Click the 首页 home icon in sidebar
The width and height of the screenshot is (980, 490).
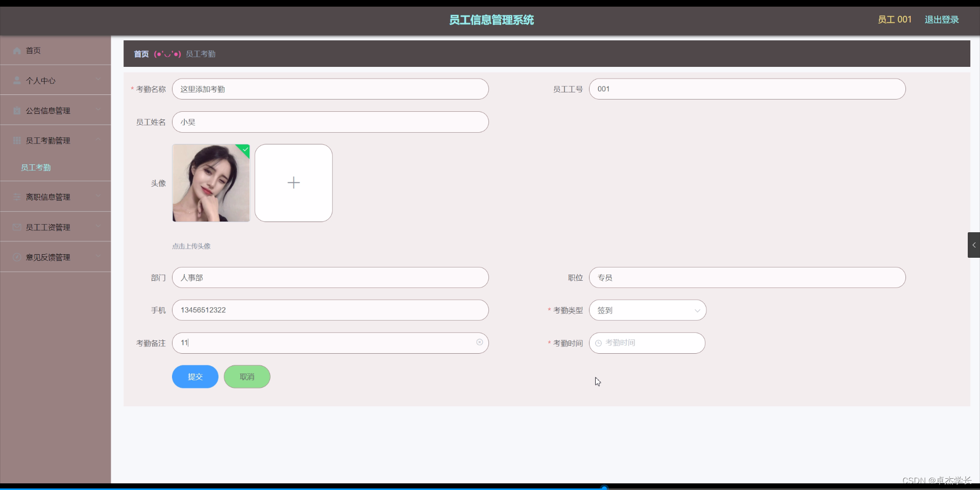coord(16,50)
